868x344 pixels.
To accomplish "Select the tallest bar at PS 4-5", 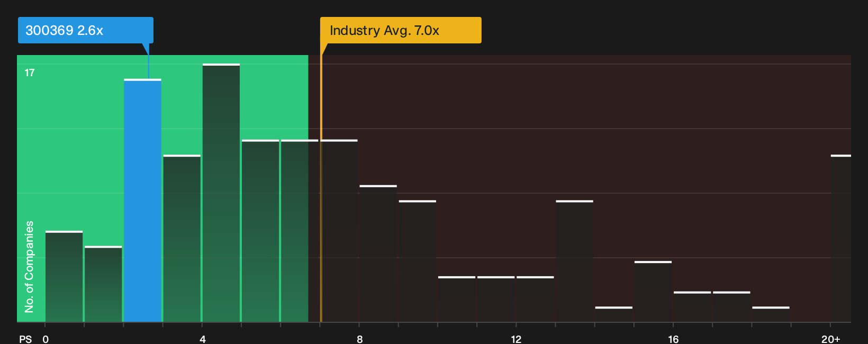I will 221,193.
